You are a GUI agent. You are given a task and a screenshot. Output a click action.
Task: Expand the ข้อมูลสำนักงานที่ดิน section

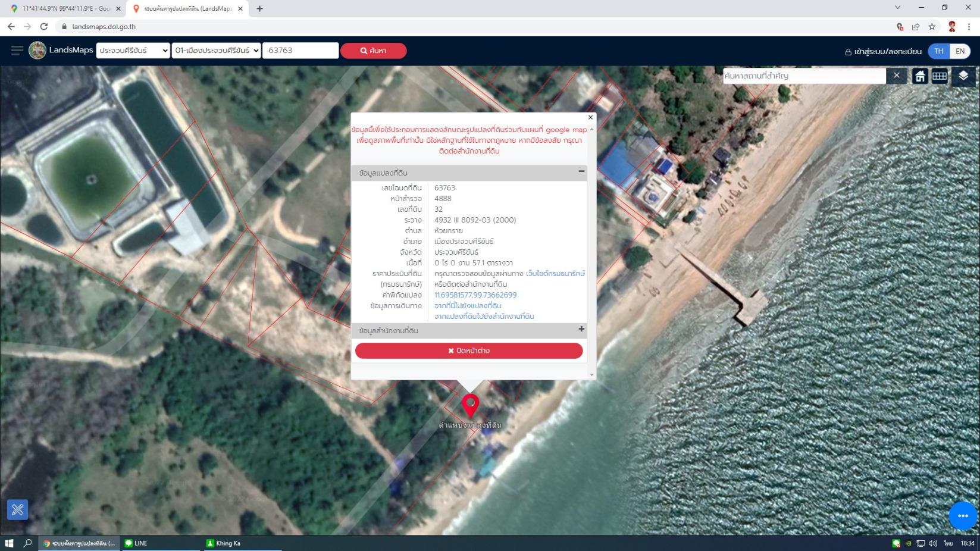click(x=581, y=329)
